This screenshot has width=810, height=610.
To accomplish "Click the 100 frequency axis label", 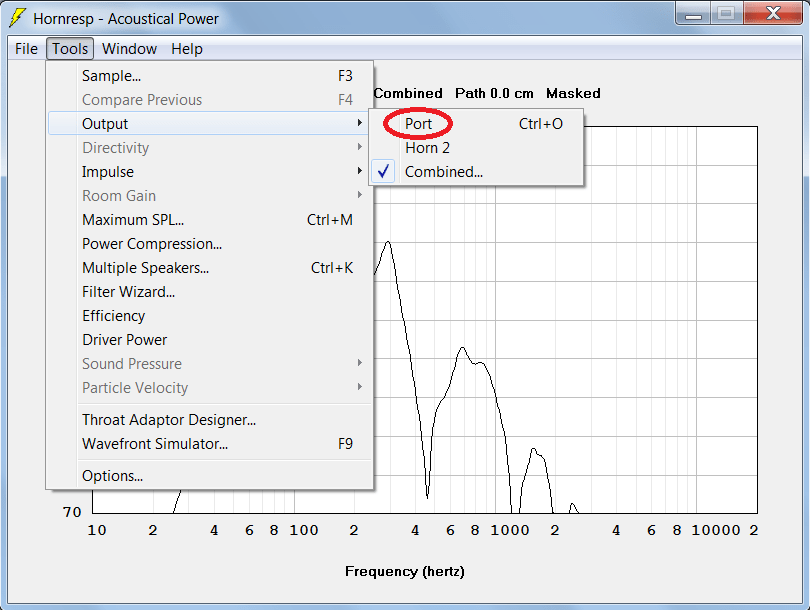I will coord(304,530).
